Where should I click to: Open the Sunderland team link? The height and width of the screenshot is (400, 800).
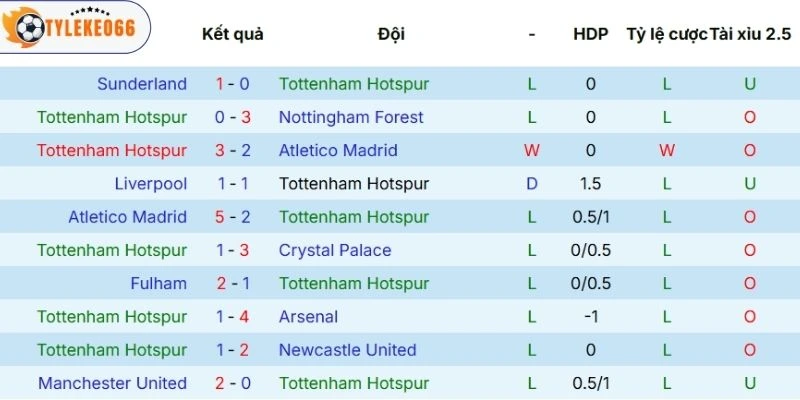tap(142, 84)
